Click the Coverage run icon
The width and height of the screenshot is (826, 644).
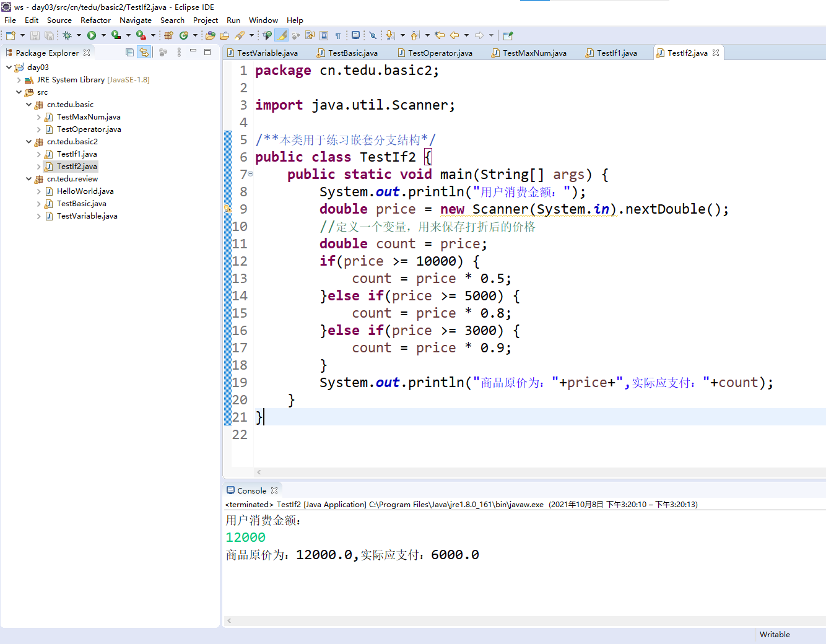click(x=116, y=35)
